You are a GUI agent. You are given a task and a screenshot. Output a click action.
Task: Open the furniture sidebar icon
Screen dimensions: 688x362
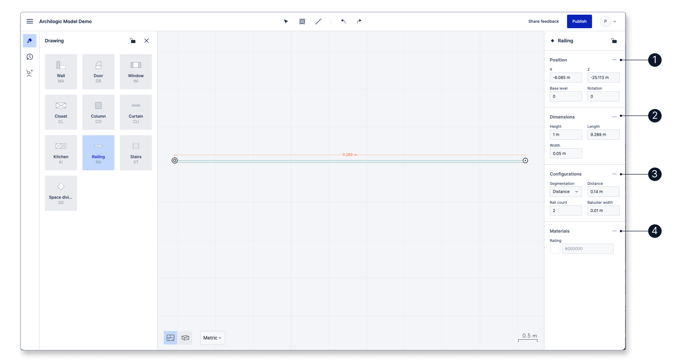tap(29, 73)
